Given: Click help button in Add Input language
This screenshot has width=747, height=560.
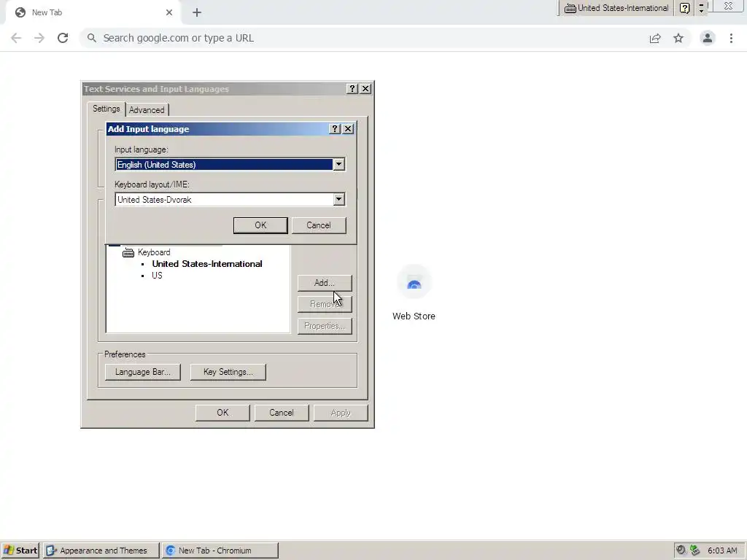Looking at the screenshot, I should coord(335,129).
